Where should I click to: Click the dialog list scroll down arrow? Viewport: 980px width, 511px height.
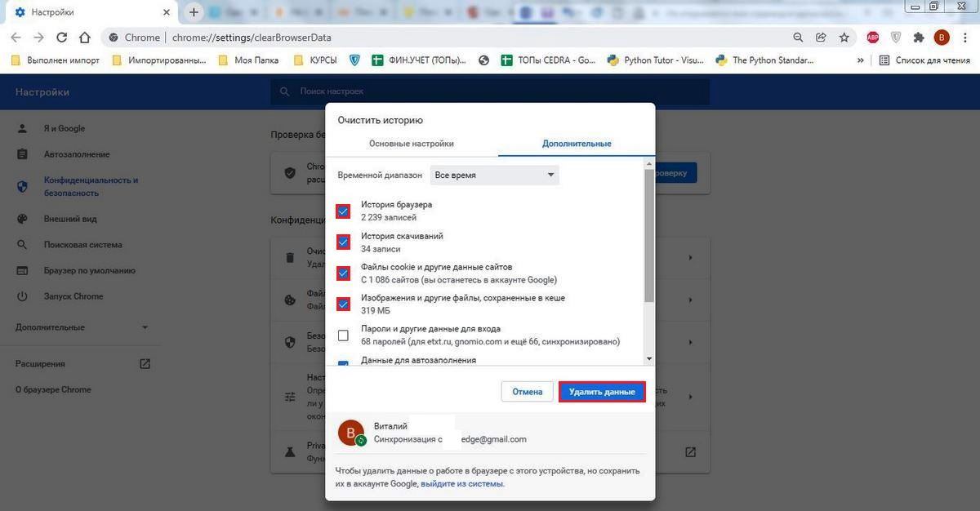[x=649, y=358]
